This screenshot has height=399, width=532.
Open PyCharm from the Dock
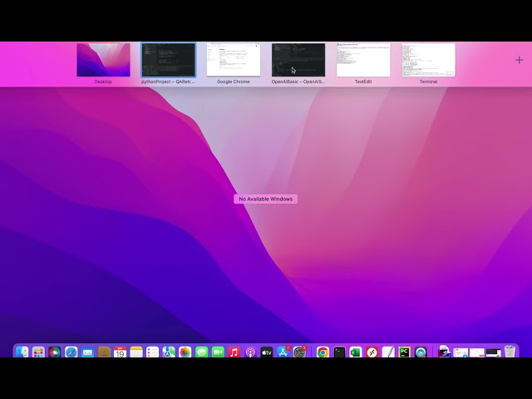404,352
